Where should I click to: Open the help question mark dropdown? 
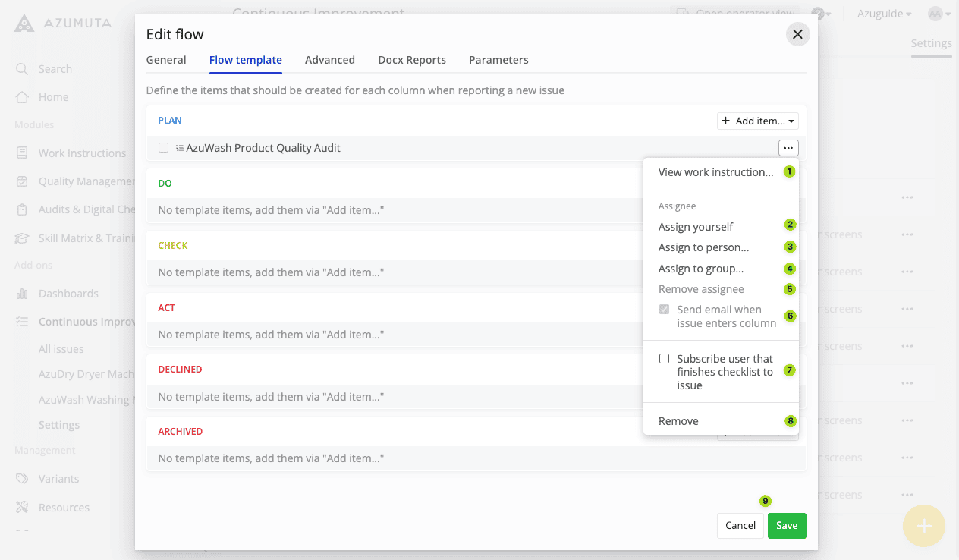pyautogui.click(x=821, y=14)
